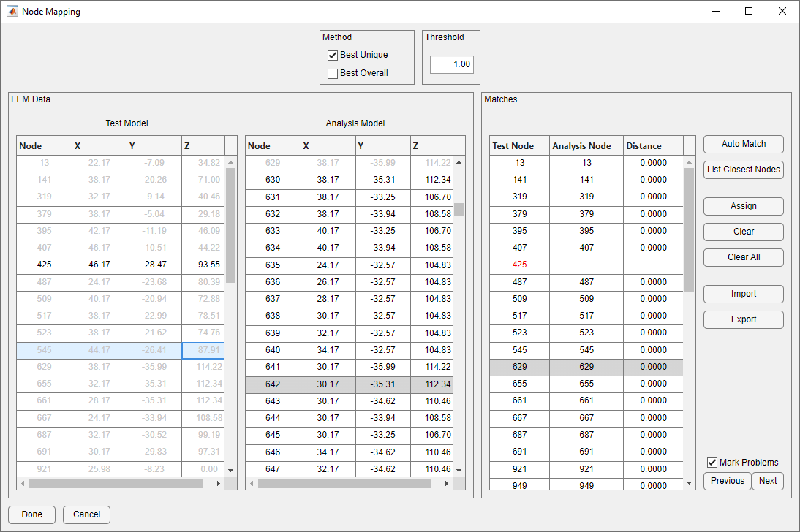Select Matches row for test node 921
Image resolution: width=800 pixels, height=532 pixels.
tap(586, 468)
